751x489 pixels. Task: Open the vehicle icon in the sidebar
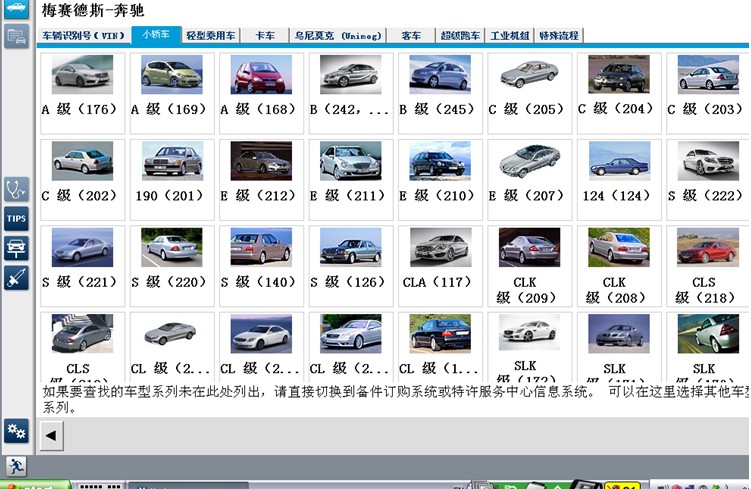(x=16, y=8)
